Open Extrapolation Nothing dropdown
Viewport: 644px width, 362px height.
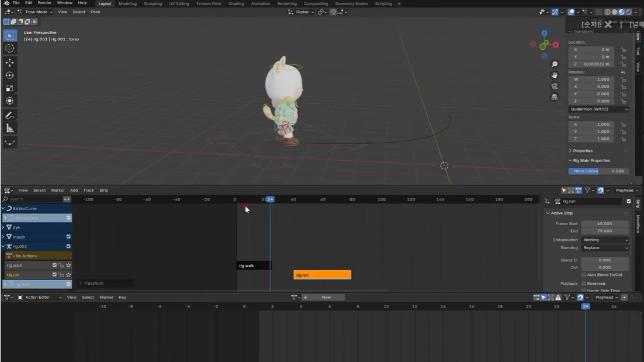[605, 240]
